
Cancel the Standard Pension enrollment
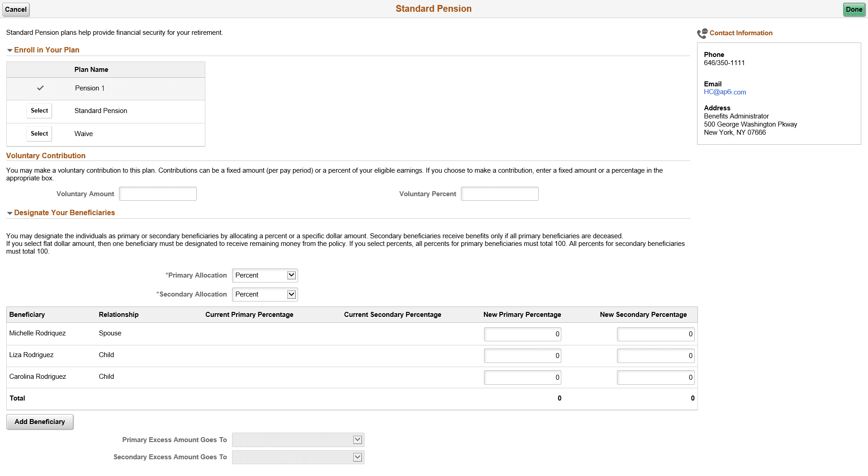point(16,9)
